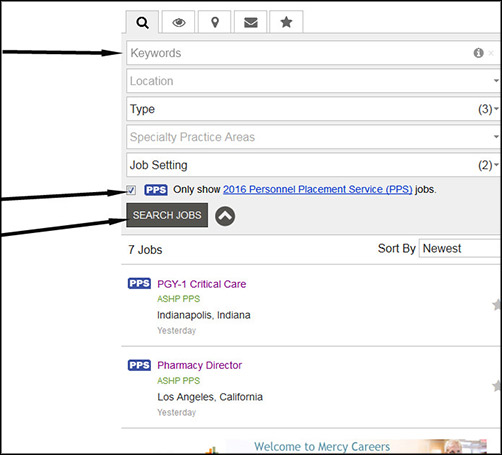
Task: Open the magnifying glass search tab
Action: click(142, 22)
